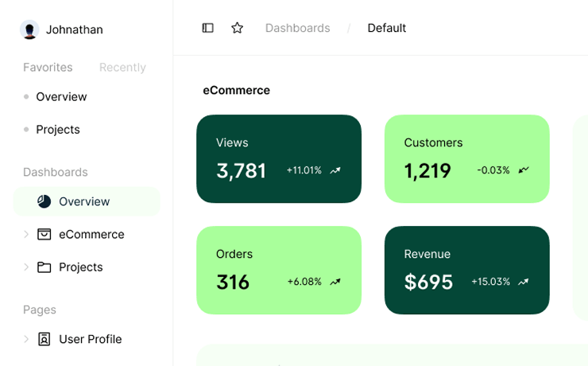Click the Revenue trending-up arrow icon
Screen dimensions: 588x366
point(523,282)
